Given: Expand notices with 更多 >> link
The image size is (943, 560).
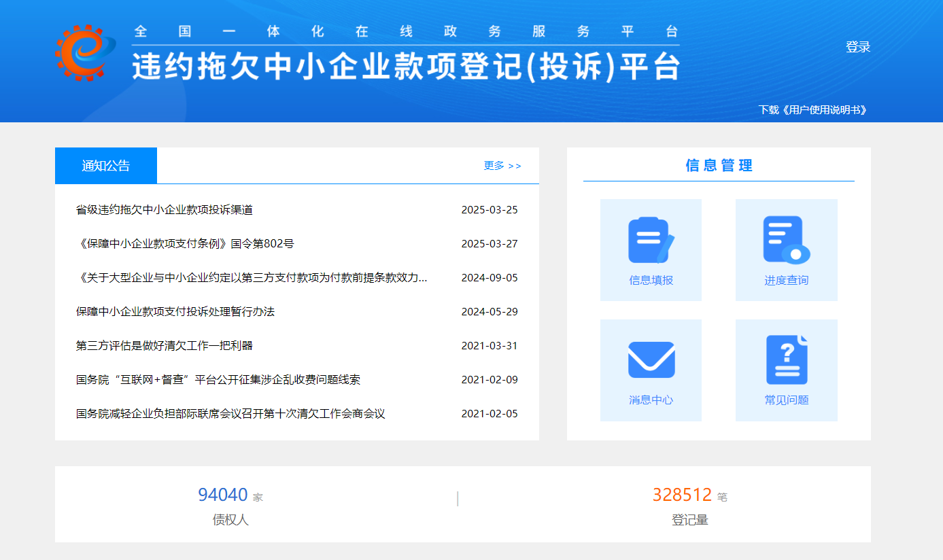Looking at the screenshot, I should (x=502, y=166).
